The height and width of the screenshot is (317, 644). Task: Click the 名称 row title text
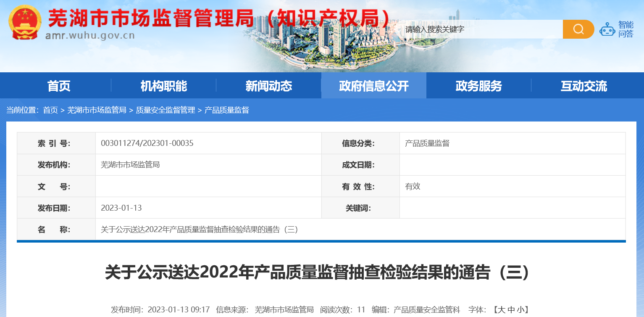200,230
